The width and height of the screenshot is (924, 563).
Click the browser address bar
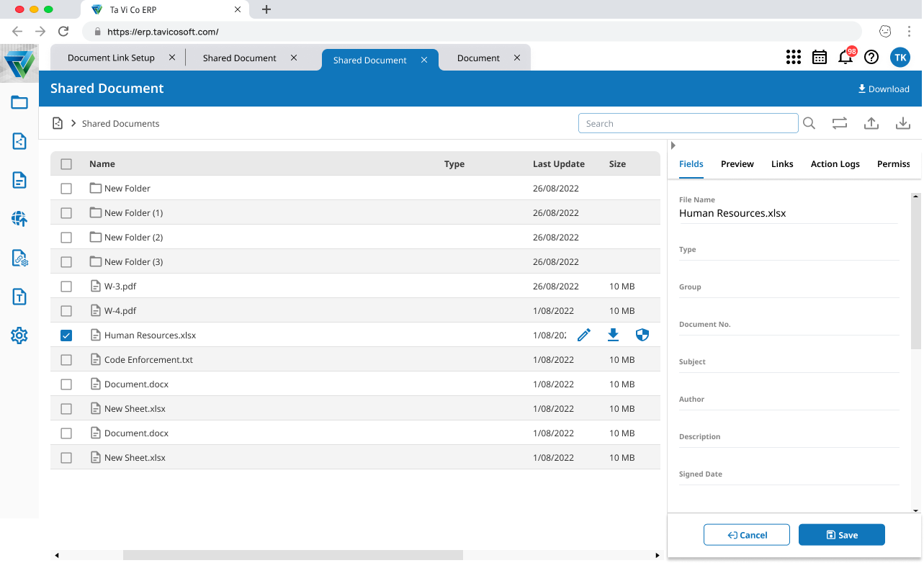pos(472,32)
